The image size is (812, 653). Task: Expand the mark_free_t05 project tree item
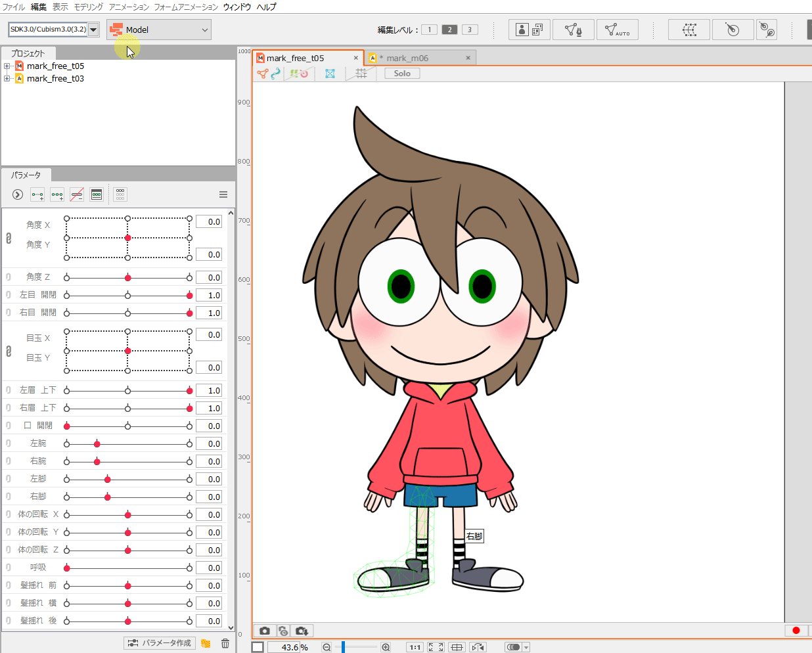pos(7,66)
